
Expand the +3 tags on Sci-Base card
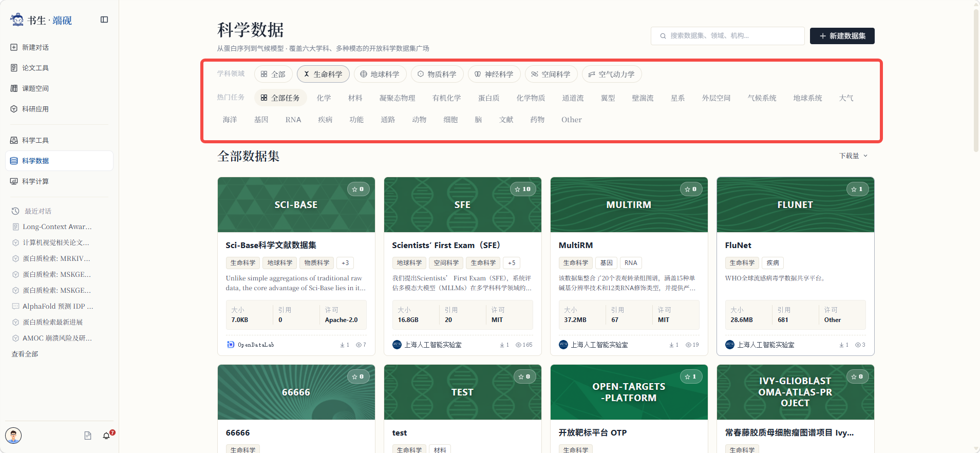click(345, 262)
